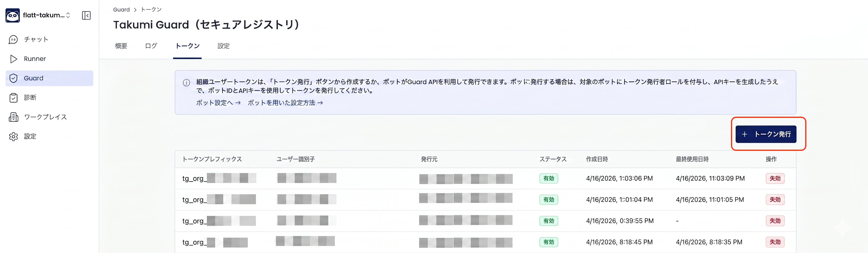The image size is (868, 253).
Task: Click tg_org_ prefix in 1:03:06 PM row
Action: tap(194, 178)
